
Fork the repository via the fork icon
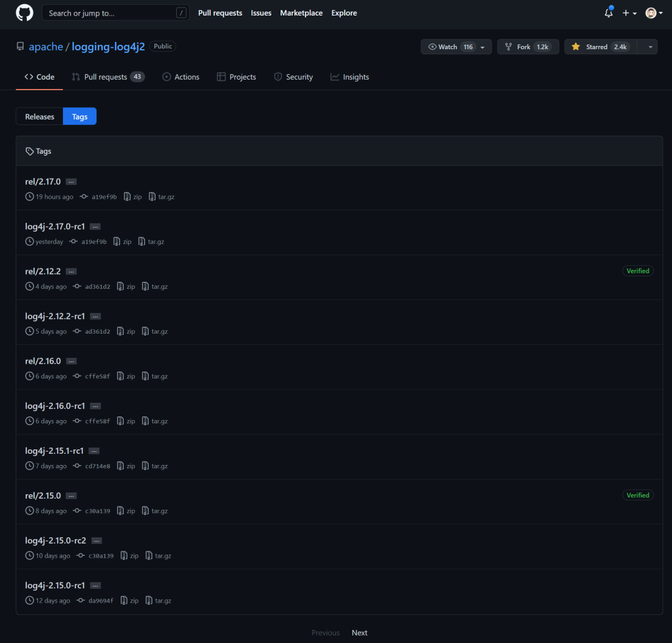(507, 46)
